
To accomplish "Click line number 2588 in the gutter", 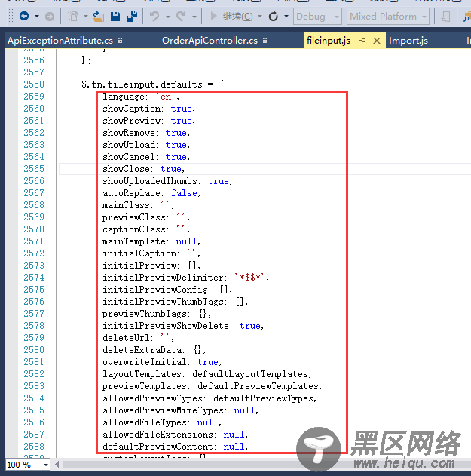I will pyautogui.click(x=34, y=447).
